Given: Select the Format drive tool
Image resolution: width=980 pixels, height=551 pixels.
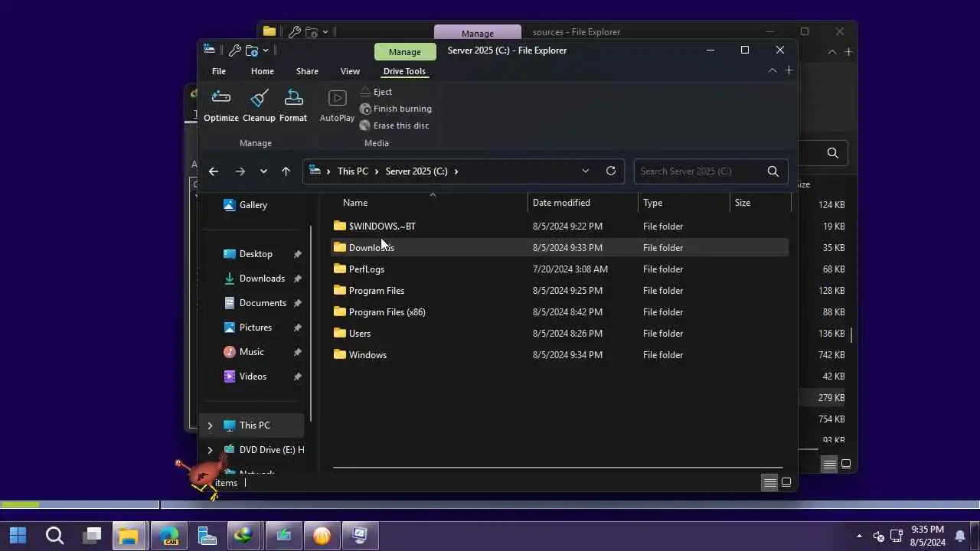Looking at the screenshot, I should pyautogui.click(x=293, y=106).
